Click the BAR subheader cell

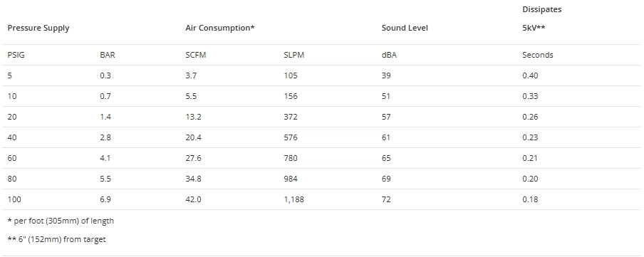pos(108,55)
